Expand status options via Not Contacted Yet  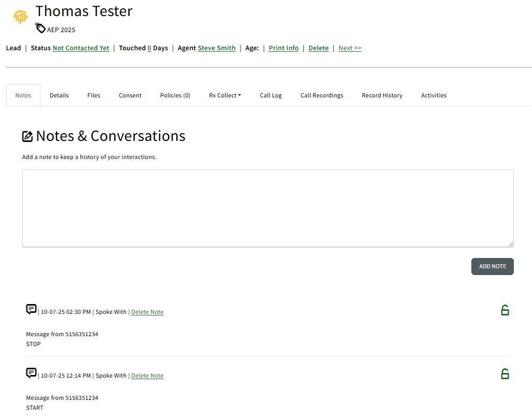(x=80, y=48)
